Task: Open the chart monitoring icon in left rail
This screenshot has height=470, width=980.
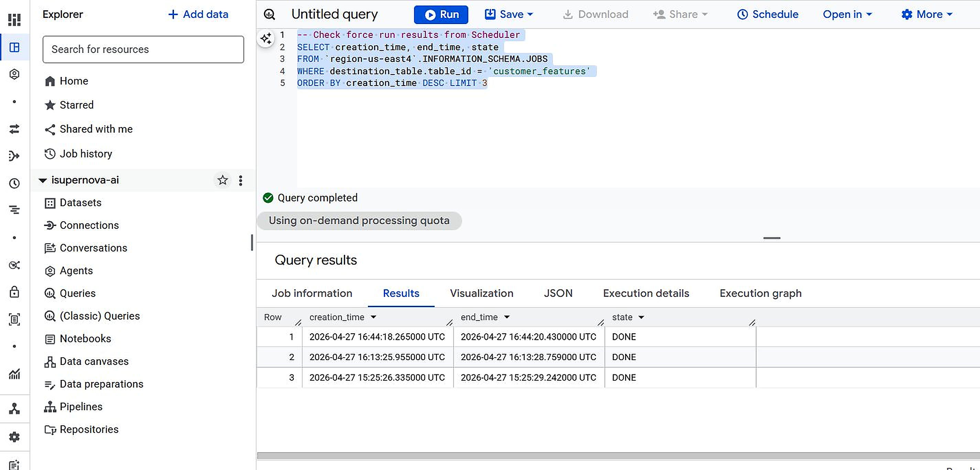Action: click(14, 374)
